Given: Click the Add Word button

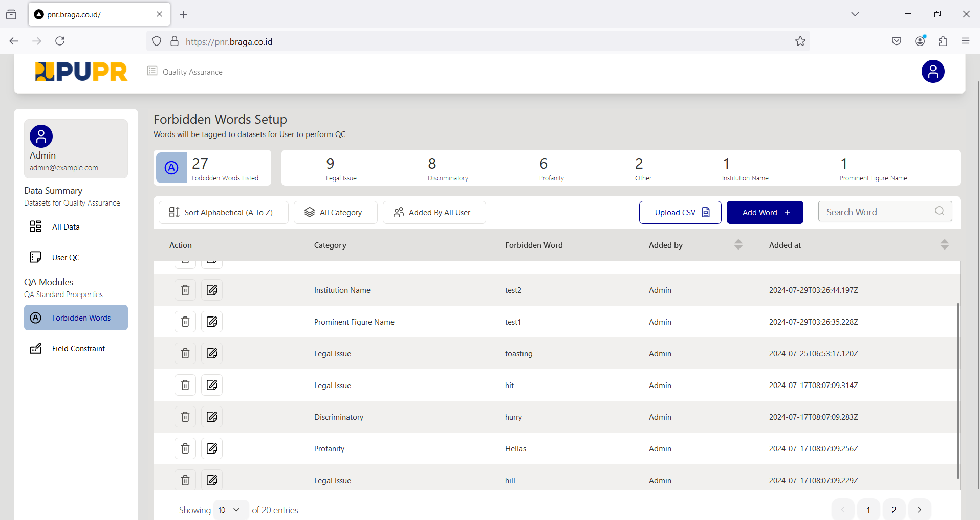Looking at the screenshot, I should (x=765, y=212).
